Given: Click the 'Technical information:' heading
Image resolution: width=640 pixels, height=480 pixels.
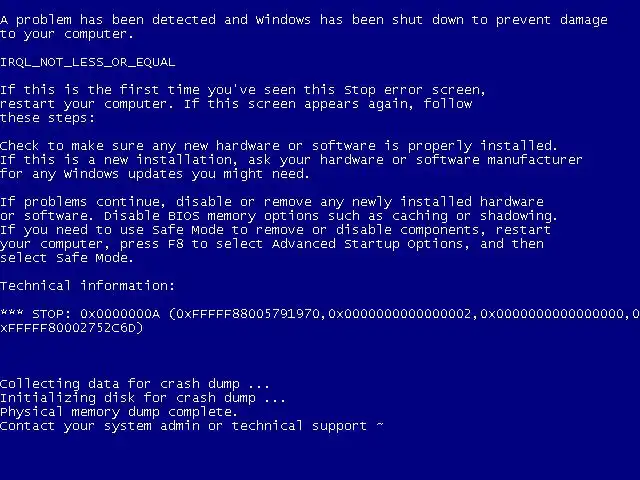Looking at the screenshot, I should pos(87,286).
